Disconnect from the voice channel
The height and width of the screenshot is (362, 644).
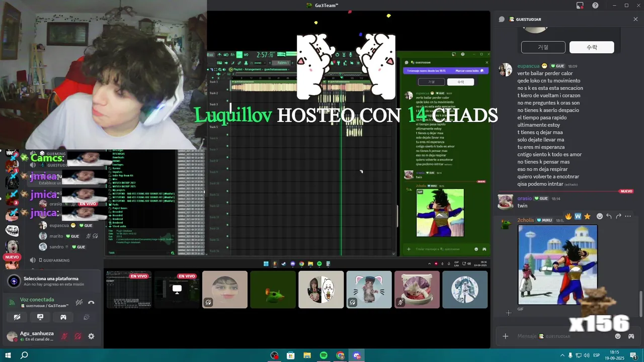click(91, 302)
